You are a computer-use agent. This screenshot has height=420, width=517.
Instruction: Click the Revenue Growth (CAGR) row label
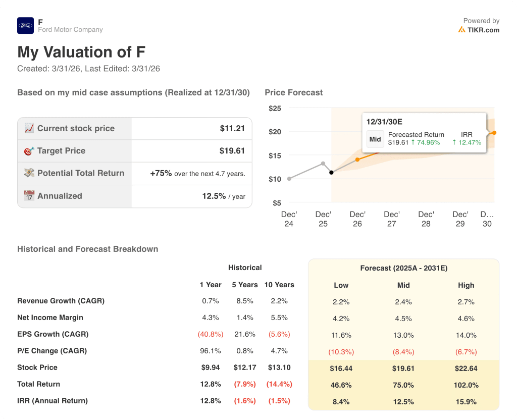(x=61, y=301)
